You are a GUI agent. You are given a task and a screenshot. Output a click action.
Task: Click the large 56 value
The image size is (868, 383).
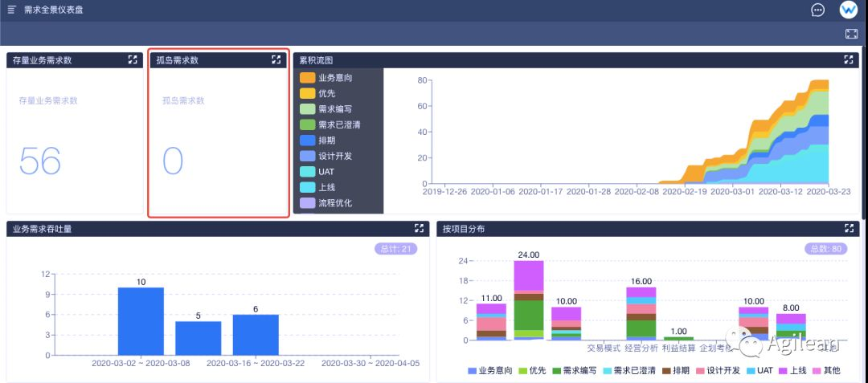40,161
